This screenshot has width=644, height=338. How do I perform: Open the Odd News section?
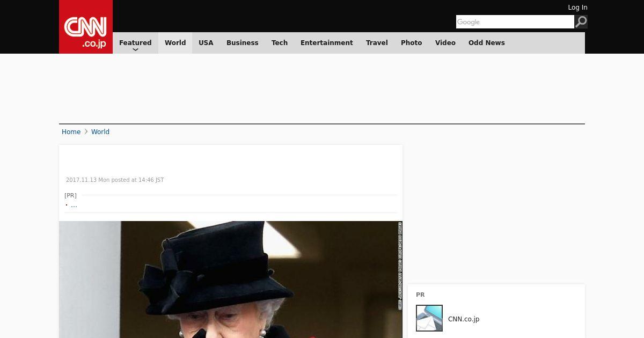pyautogui.click(x=487, y=43)
